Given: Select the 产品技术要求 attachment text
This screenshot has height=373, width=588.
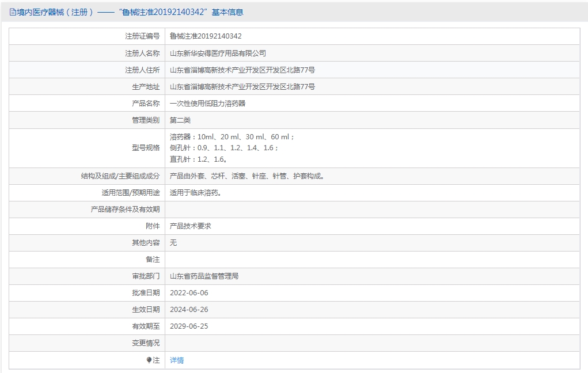Looking at the screenshot, I should [x=191, y=226].
